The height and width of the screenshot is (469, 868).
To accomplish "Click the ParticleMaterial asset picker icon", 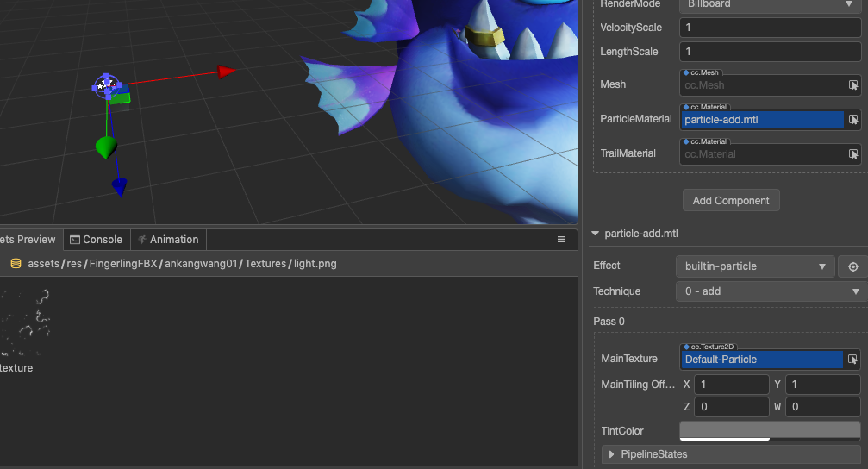I will point(853,120).
